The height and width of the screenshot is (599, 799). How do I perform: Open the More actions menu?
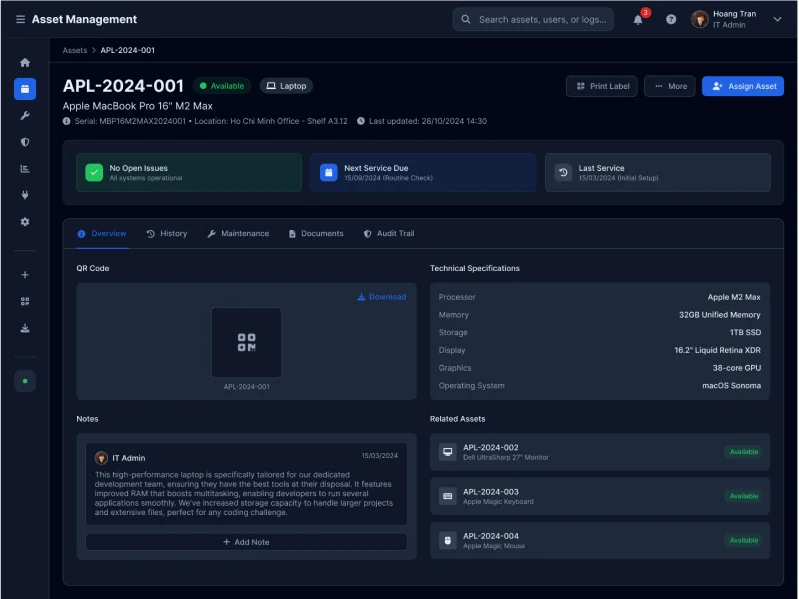(x=670, y=86)
